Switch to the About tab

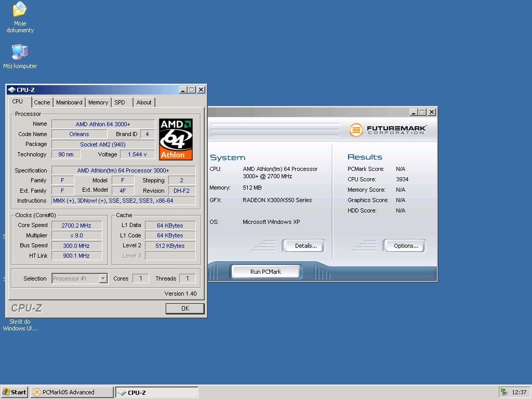pos(144,102)
